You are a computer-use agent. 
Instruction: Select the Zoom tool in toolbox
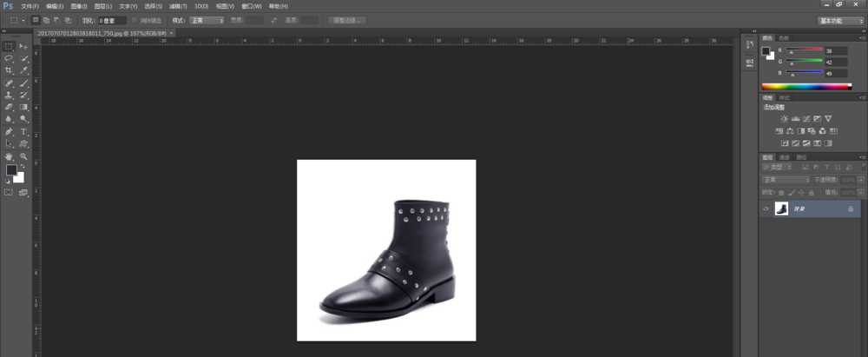click(23, 156)
